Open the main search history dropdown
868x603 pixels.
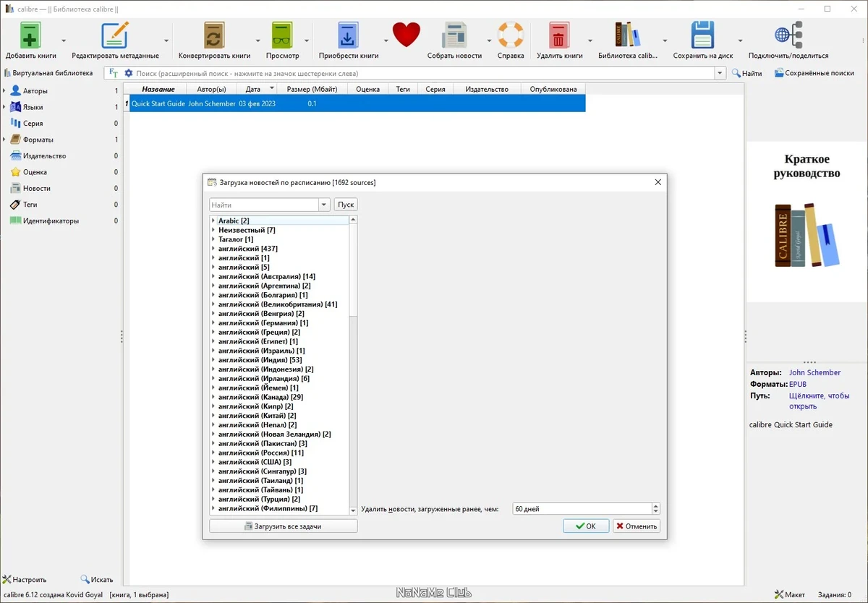tap(720, 73)
